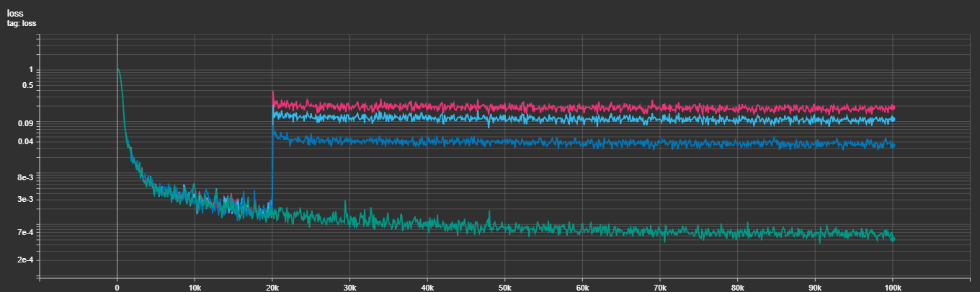Click the top of the pink spike at 20k

[272, 92]
